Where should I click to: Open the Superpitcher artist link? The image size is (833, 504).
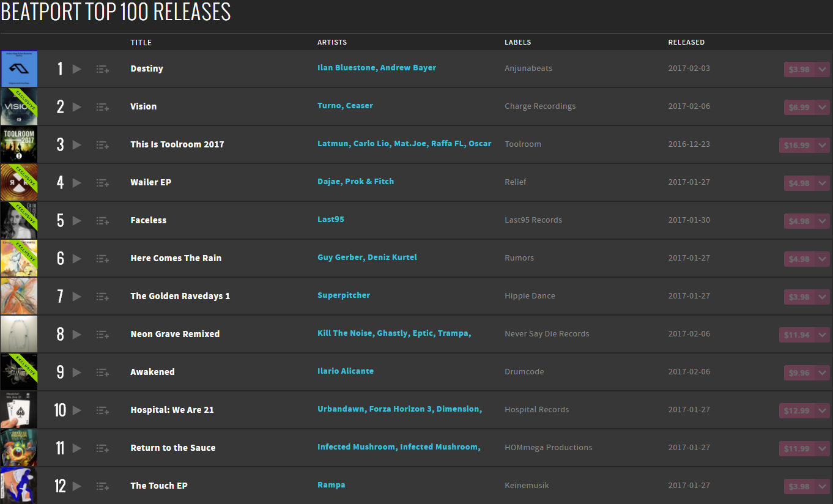pos(344,295)
